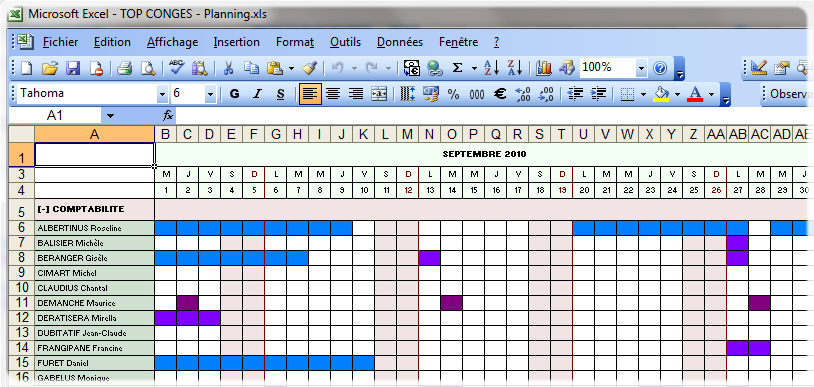Screen dimensions: 814x387
Task: Expand the Borders style arrow
Action: [x=644, y=95]
